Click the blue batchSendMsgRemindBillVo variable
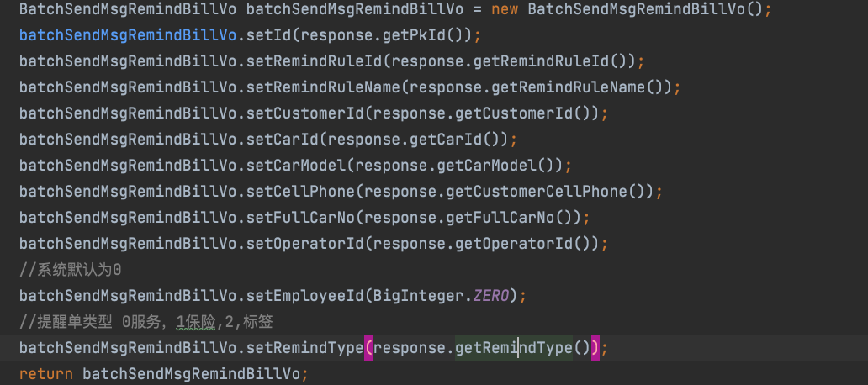The width and height of the screenshot is (868, 385). (128, 35)
